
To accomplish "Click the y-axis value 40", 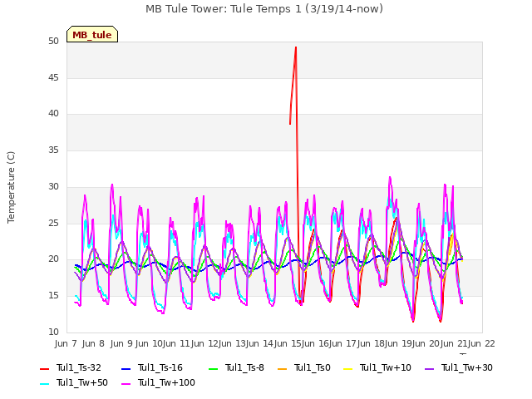I will (x=53, y=114).
